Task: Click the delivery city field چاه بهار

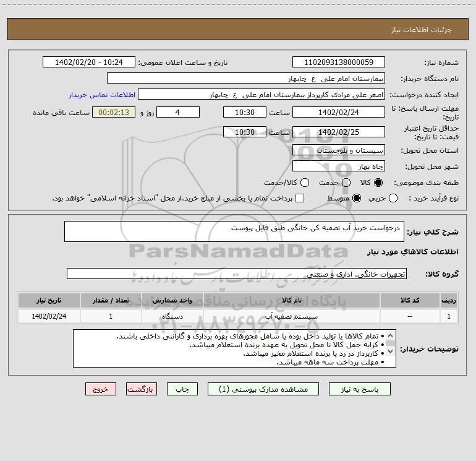Action: pos(339,166)
